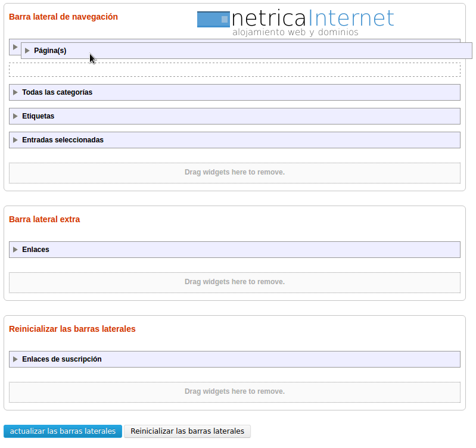Expand Enlaces de suscripción widget arrow
The width and height of the screenshot is (476, 448).
point(15,359)
